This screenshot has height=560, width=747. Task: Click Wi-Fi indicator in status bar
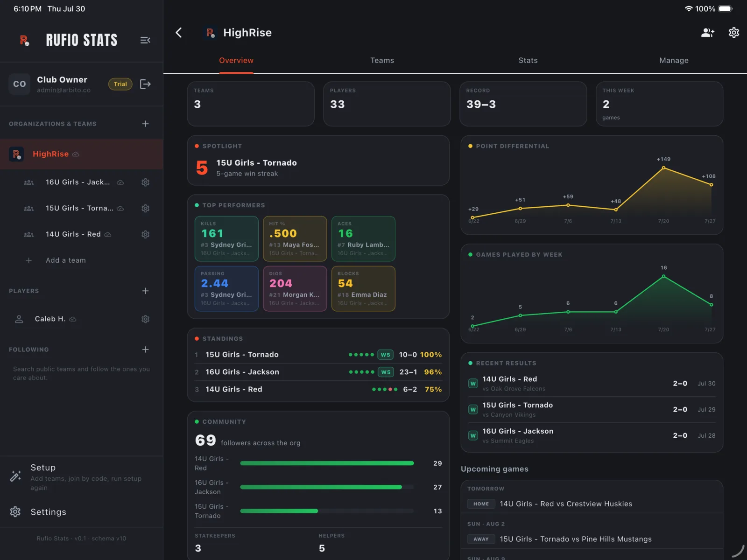(688, 9)
